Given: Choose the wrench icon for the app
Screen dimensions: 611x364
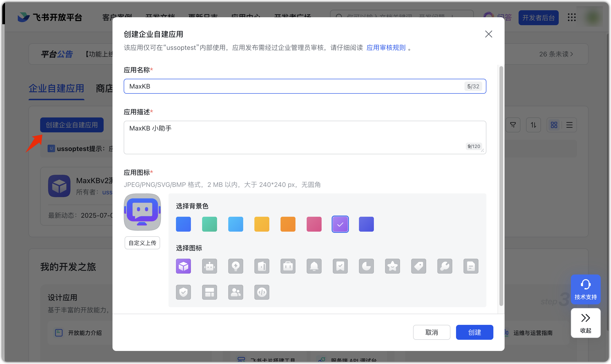Looking at the screenshot, I should 445,266.
